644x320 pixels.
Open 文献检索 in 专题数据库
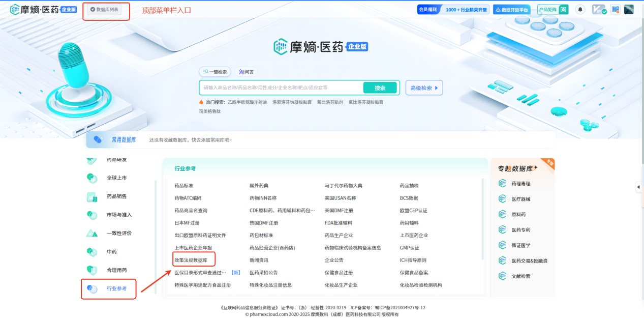520,276
